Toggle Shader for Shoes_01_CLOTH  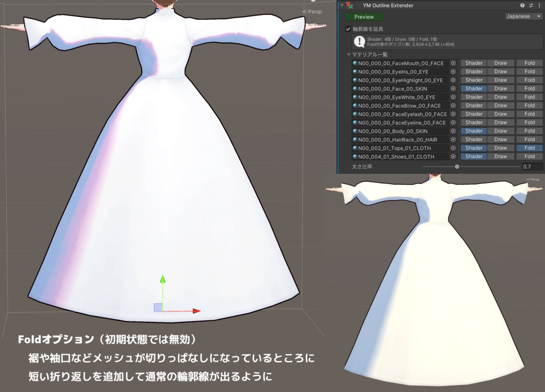point(474,156)
